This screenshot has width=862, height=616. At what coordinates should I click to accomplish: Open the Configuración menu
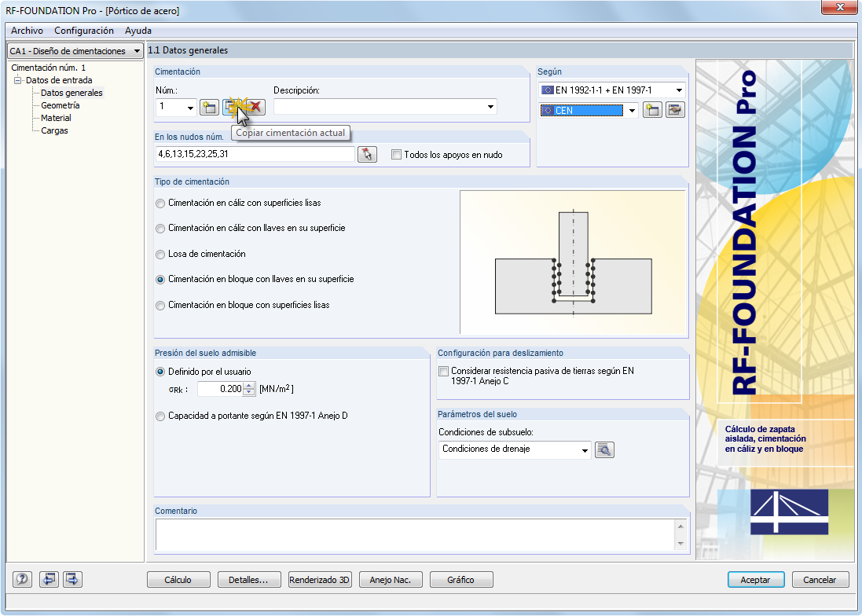click(84, 31)
